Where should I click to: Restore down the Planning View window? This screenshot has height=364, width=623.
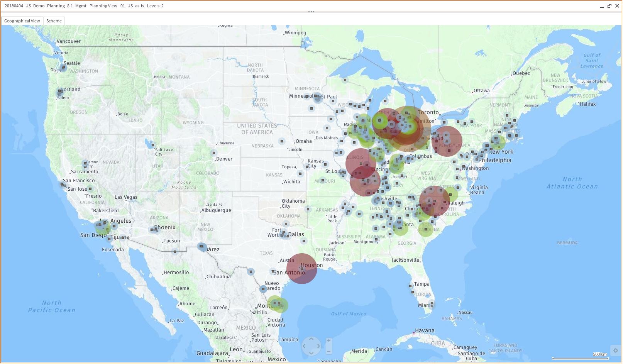pyautogui.click(x=609, y=6)
